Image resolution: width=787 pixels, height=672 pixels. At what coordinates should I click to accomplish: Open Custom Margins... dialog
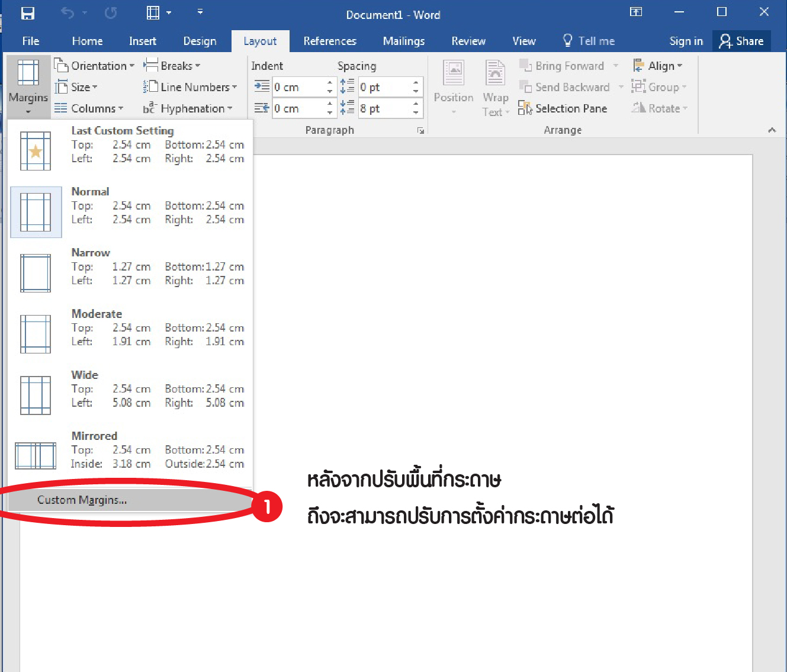pos(130,500)
